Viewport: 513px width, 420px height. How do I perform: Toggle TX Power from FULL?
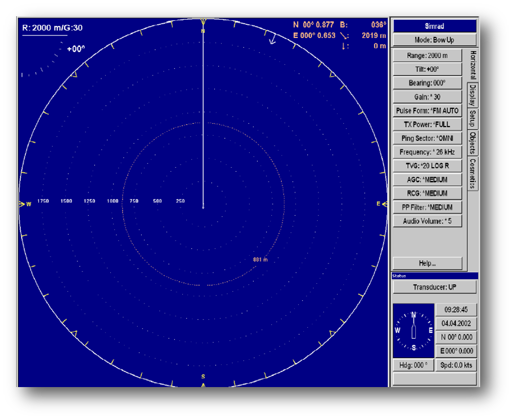click(427, 124)
